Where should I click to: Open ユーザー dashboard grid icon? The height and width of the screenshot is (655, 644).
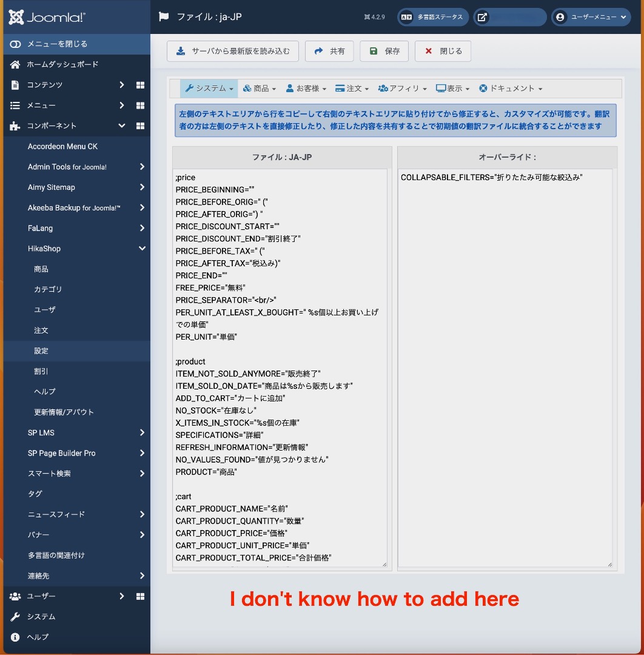[140, 596]
